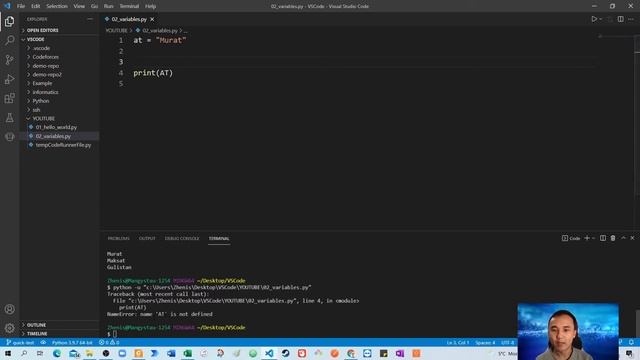
Task: Open the Source Control view
Action: [9, 60]
